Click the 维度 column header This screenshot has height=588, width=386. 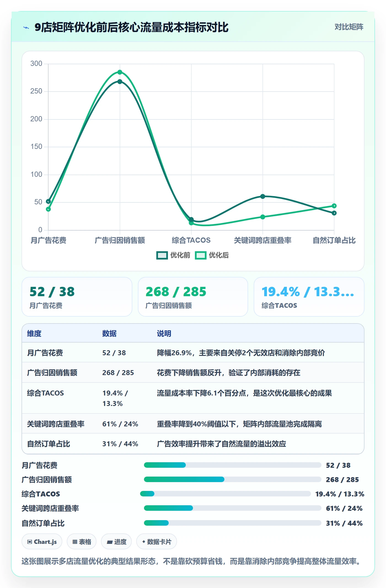34,334
